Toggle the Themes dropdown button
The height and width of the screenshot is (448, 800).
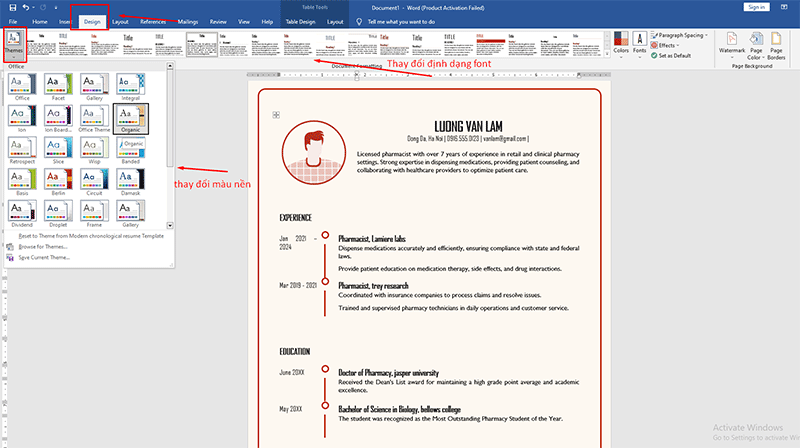[14, 44]
